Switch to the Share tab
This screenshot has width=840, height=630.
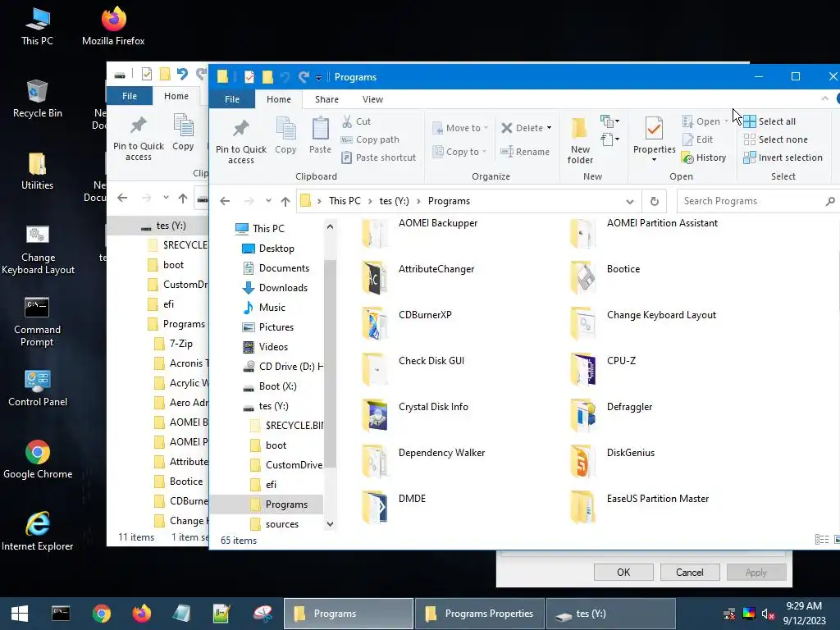click(326, 99)
